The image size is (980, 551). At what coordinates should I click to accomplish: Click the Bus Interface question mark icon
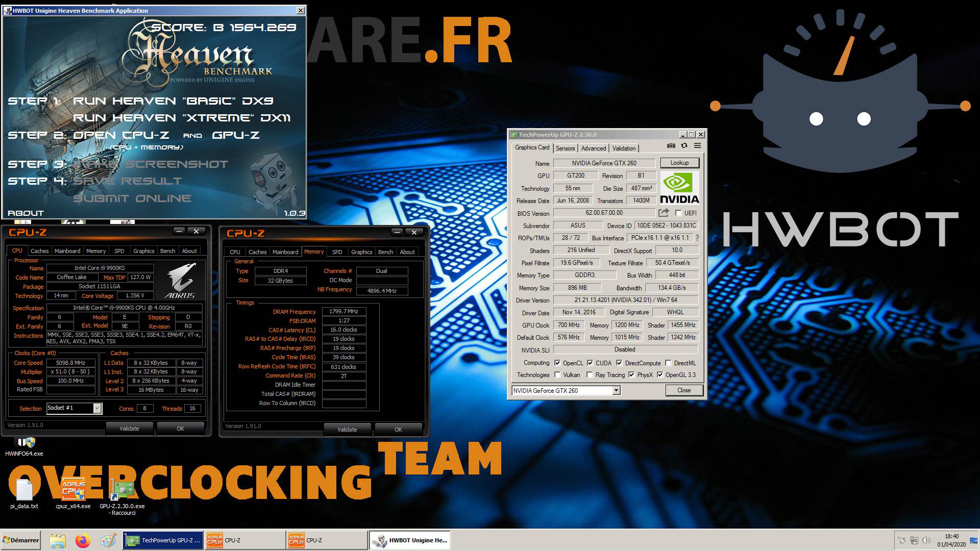[697, 238]
